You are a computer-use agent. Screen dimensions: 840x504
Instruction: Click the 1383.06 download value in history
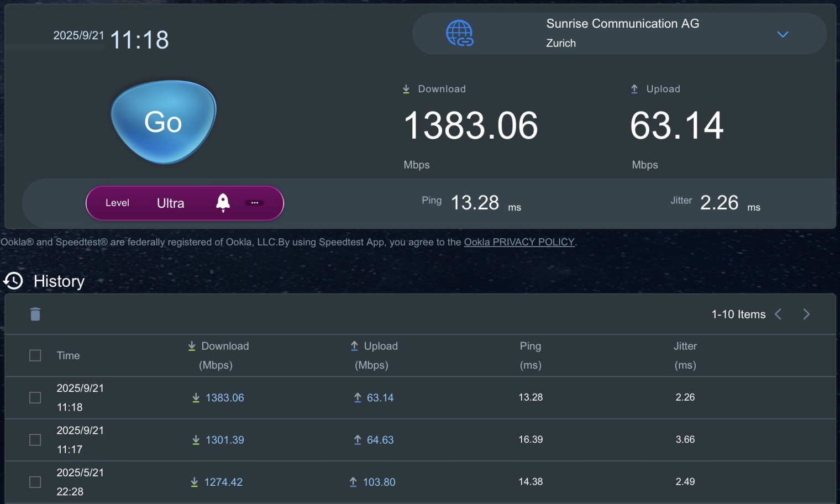[x=224, y=398]
